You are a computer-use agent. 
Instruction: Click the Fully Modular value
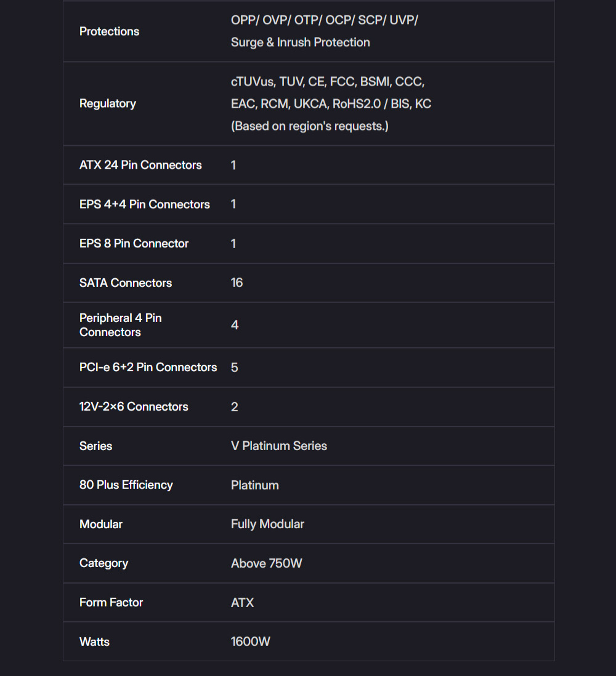[x=267, y=525]
